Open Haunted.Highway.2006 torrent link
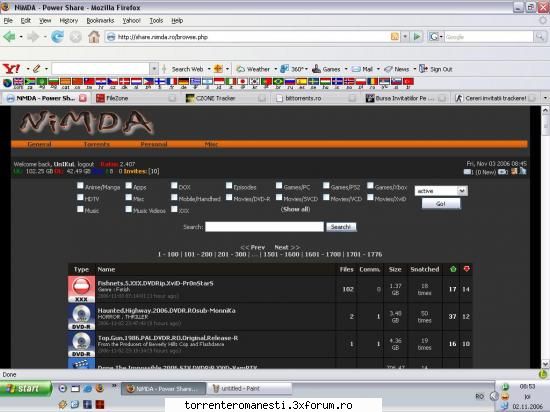550x412 pixels. (167, 310)
